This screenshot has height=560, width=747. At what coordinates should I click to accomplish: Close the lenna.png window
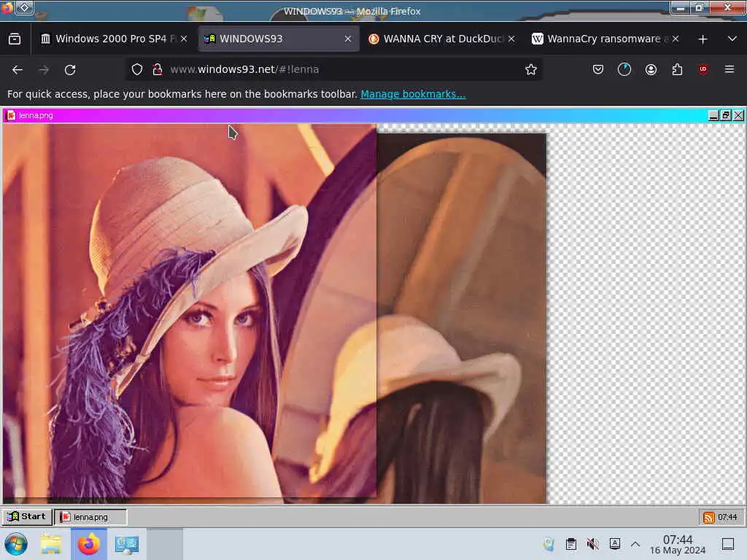[738, 115]
